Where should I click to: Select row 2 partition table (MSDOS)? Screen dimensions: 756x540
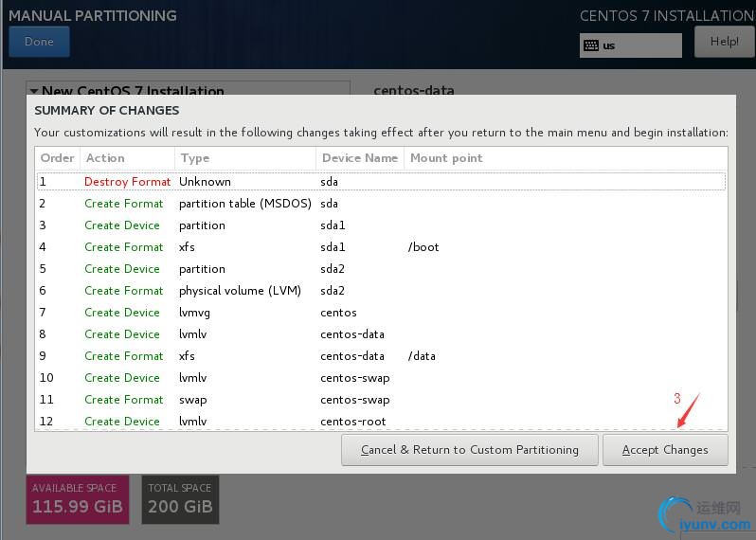pos(381,204)
